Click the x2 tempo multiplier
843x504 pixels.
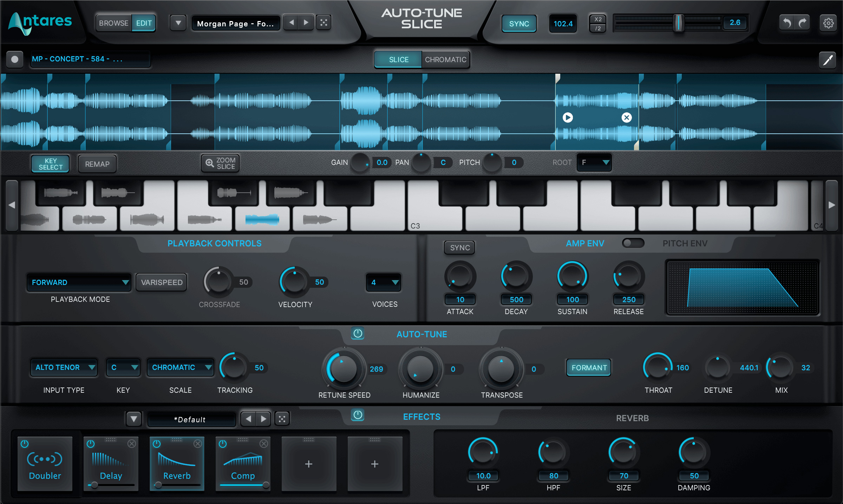[x=598, y=19]
